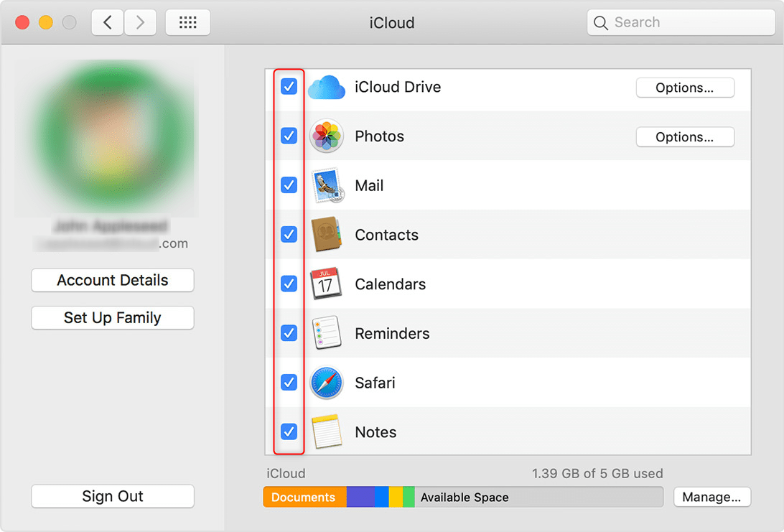This screenshot has width=784, height=532.
Task: Click the Calendars icon showing 17
Action: pos(325,284)
